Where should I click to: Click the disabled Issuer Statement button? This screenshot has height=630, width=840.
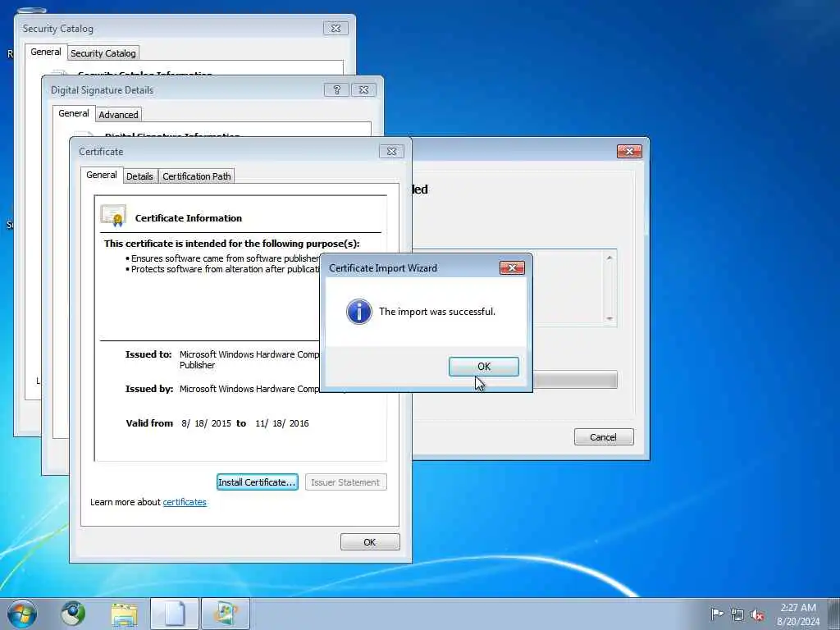[345, 482]
